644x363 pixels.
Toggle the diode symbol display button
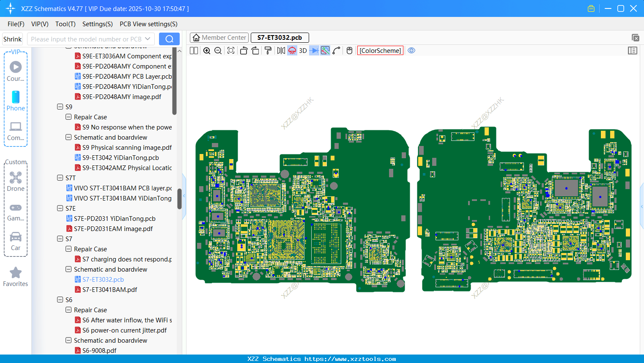[314, 51]
